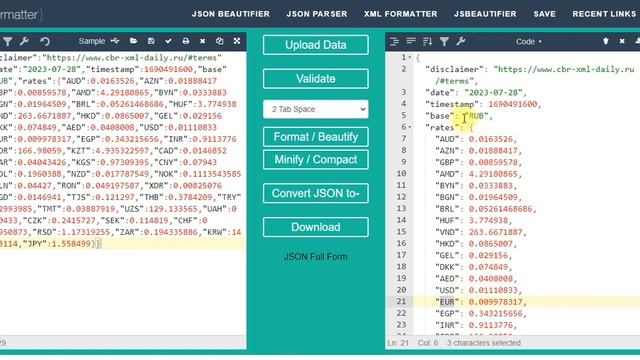Copy left editor content to clipboard
Viewport: 640px width, 360px height.
pyautogui.click(x=220, y=41)
